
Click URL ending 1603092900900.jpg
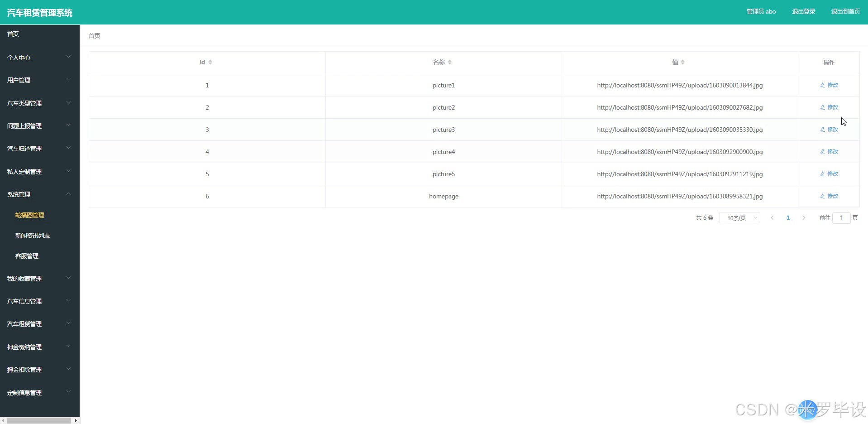pos(680,152)
